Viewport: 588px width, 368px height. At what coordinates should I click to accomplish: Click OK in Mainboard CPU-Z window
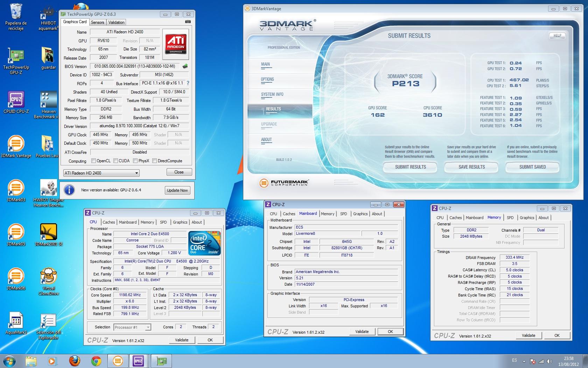pos(390,332)
